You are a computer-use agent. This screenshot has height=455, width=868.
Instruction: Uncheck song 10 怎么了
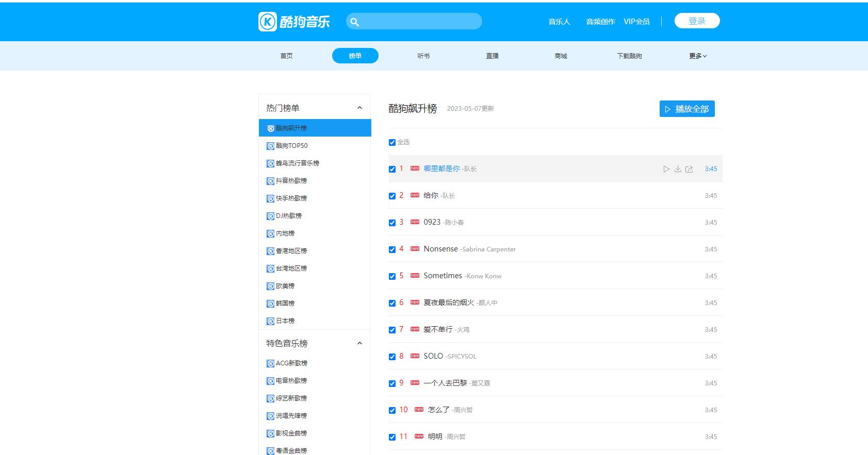point(392,410)
